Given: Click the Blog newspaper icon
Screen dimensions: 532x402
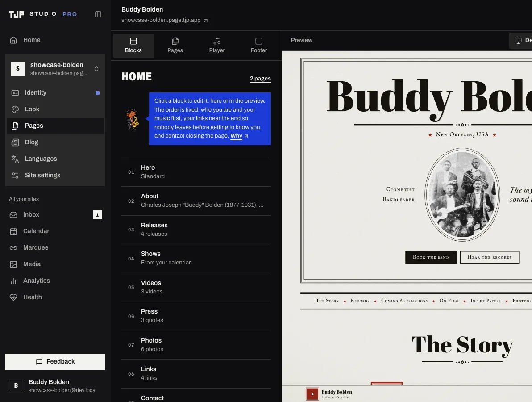Looking at the screenshot, I should pyautogui.click(x=15, y=142).
